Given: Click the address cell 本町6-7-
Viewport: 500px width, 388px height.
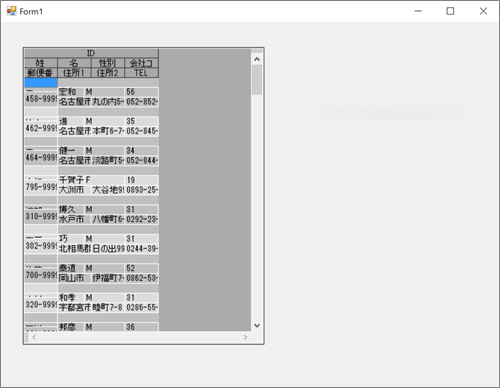Looking at the screenshot, I should pyautogui.click(x=108, y=131).
